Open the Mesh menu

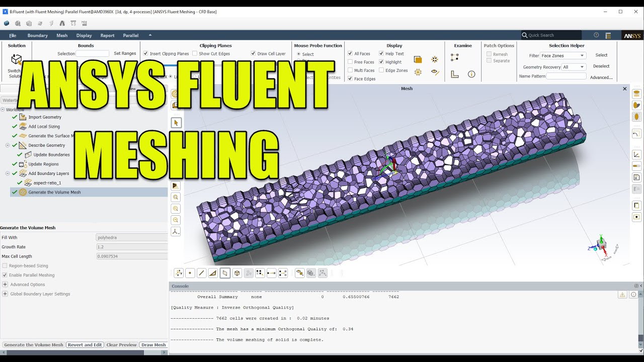coord(62,36)
